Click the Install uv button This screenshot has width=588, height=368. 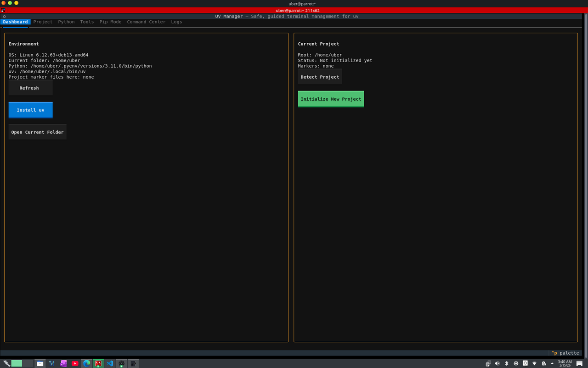[30, 110]
